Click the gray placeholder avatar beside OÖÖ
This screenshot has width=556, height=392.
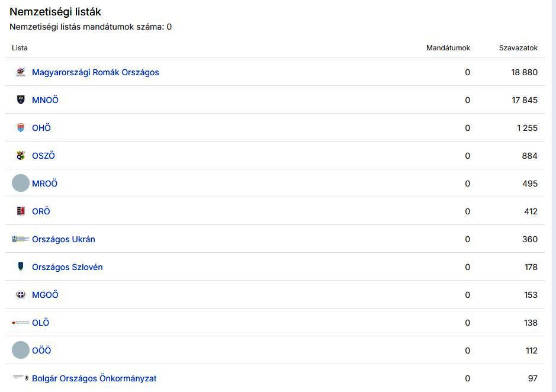click(x=21, y=351)
